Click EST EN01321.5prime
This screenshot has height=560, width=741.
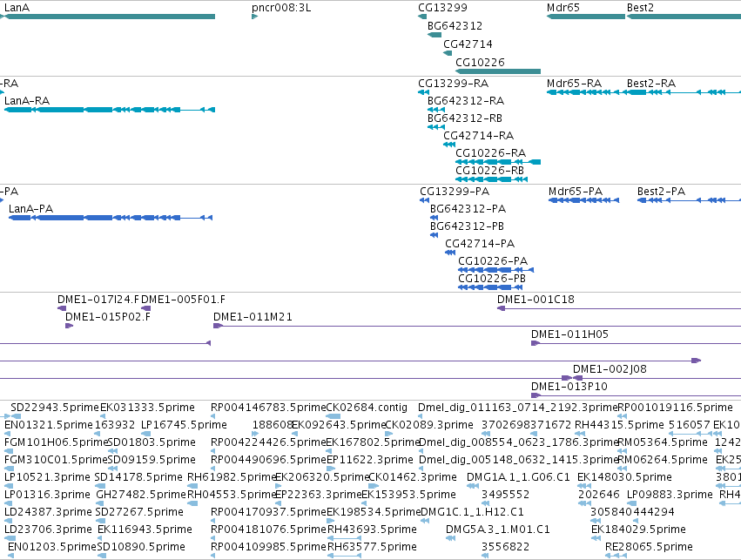(x=49, y=425)
